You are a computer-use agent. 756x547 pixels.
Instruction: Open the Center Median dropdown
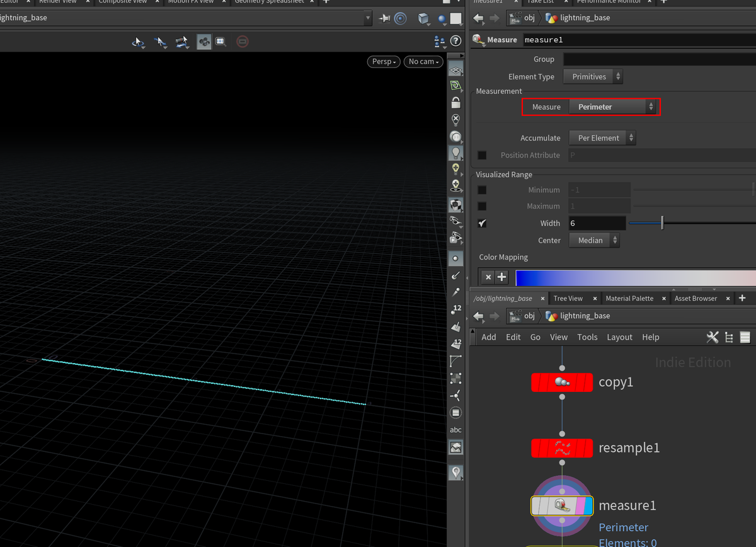click(x=594, y=240)
